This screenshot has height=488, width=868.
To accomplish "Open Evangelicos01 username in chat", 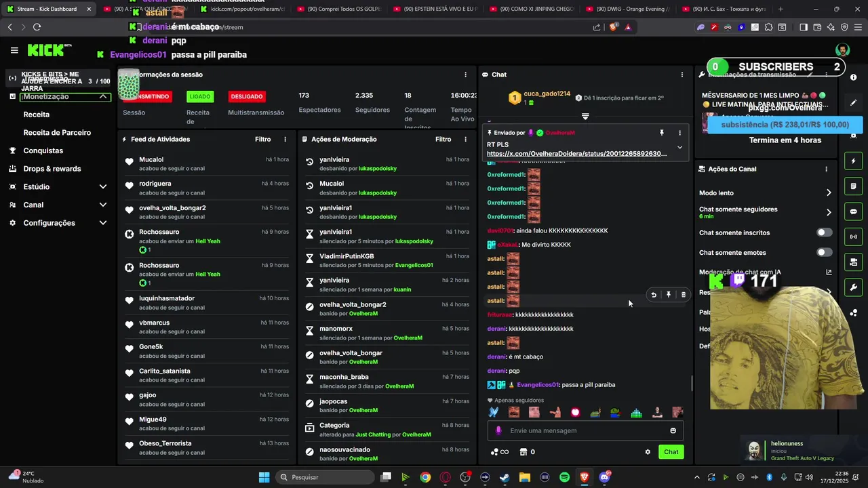I will pyautogui.click(x=538, y=385).
